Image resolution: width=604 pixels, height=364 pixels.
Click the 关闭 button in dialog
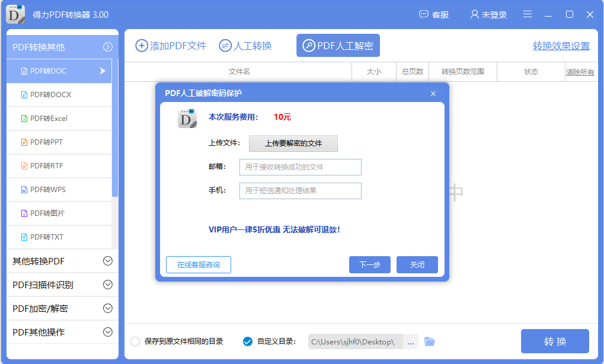coord(417,264)
